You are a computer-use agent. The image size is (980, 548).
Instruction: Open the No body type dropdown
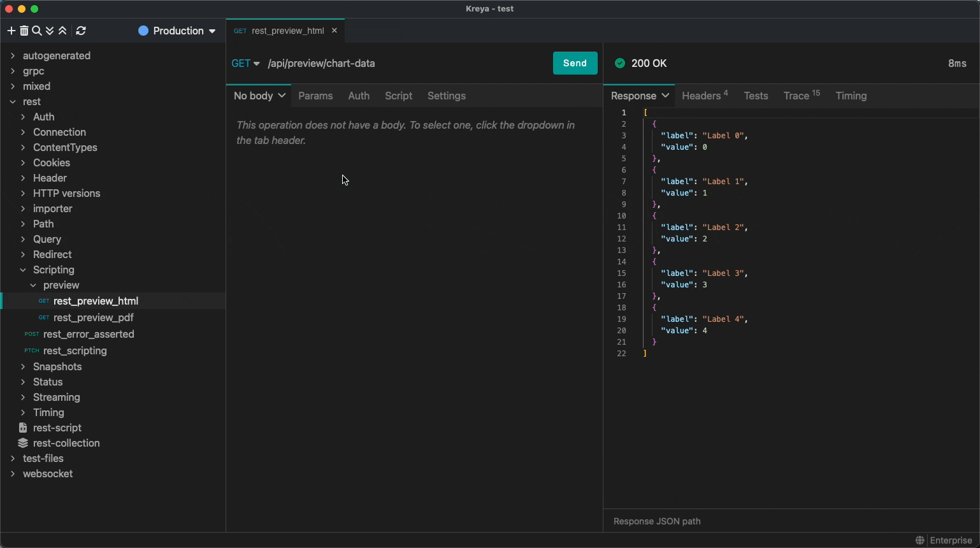pyautogui.click(x=259, y=96)
